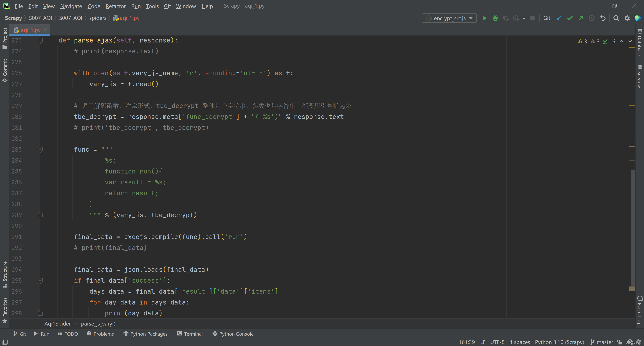Click the Settings gear icon

tap(627, 18)
